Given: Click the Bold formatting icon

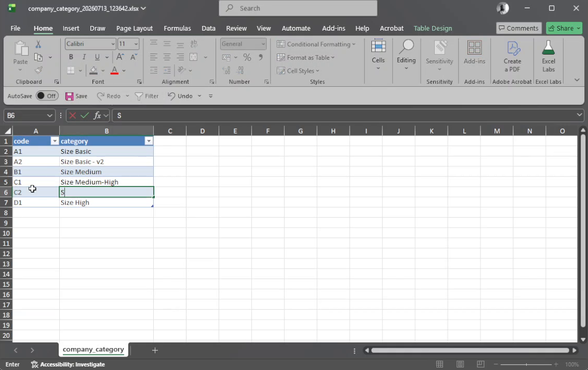Looking at the screenshot, I should click(71, 57).
